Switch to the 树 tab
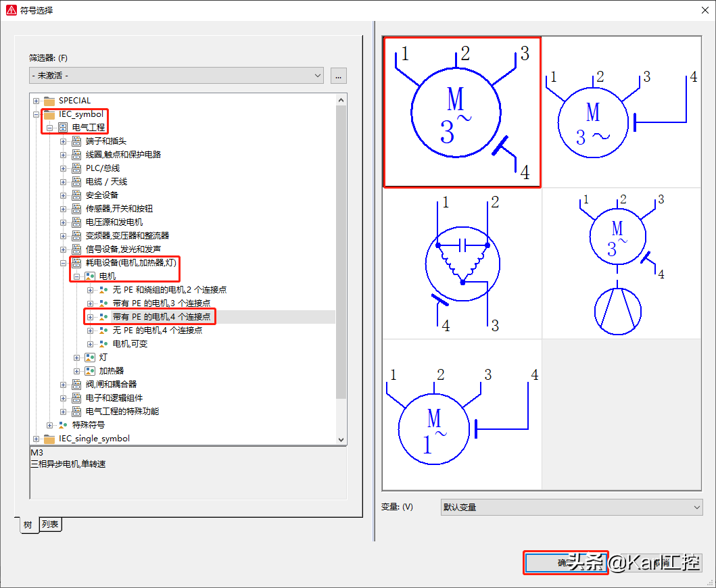716x588 pixels. [28, 525]
